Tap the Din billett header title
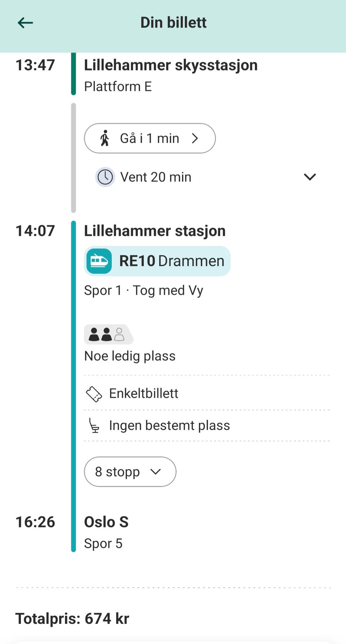 pos(173,23)
